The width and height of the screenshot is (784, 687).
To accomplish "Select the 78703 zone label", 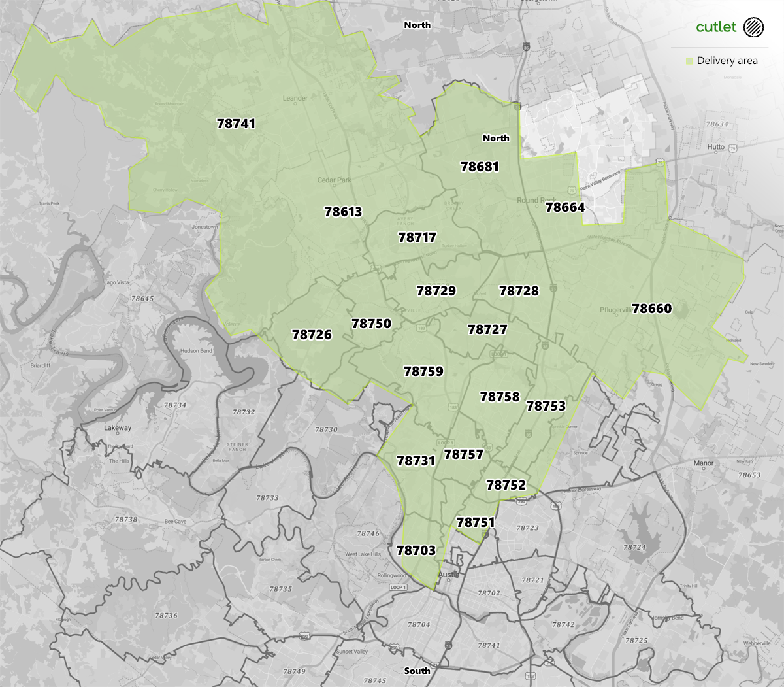I will pos(416,550).
